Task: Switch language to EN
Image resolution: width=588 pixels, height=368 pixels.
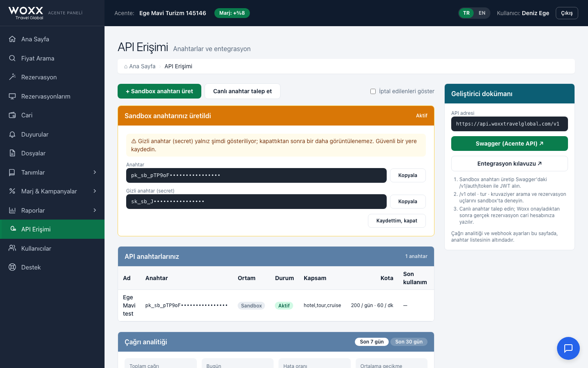Action: [x=482, y=13]
